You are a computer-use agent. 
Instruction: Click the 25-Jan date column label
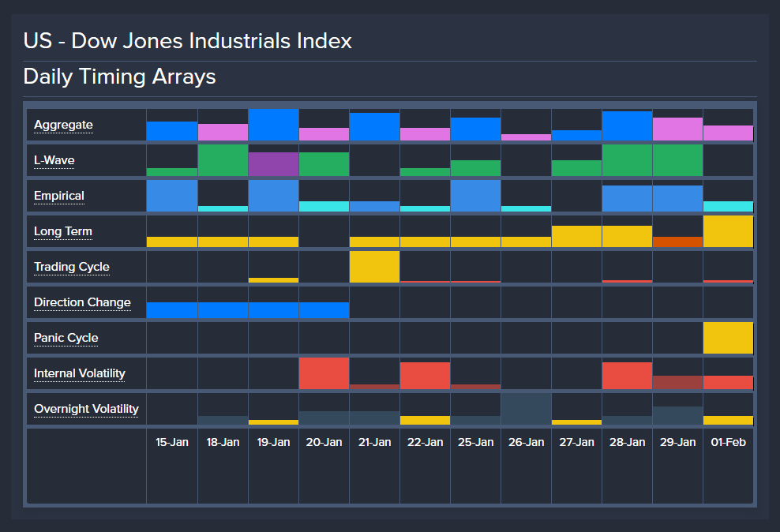475,442
